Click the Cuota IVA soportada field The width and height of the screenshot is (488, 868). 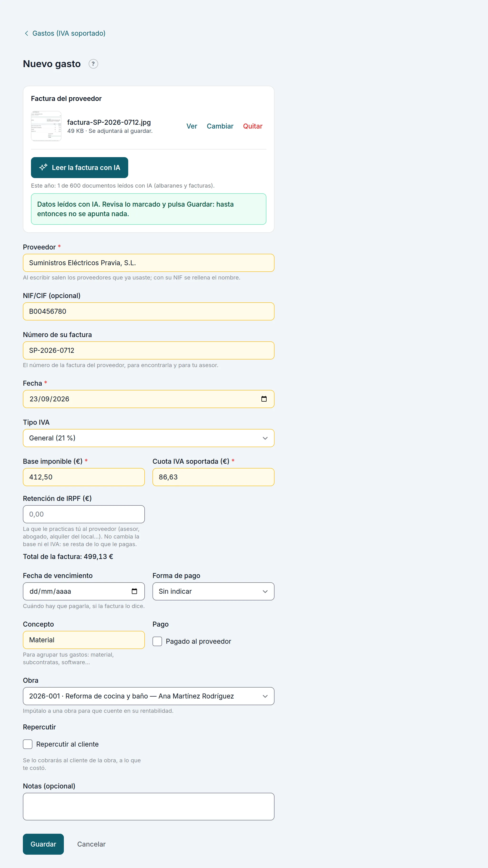pos(213,477)
